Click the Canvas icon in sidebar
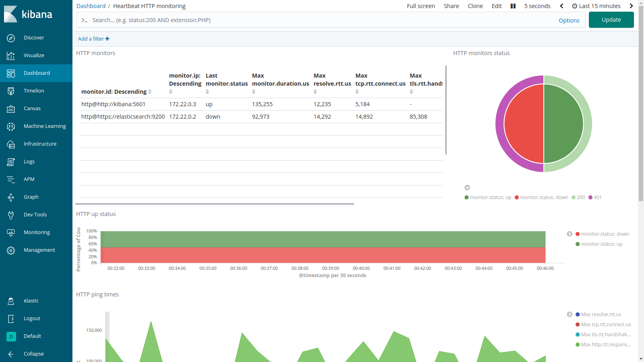 11,109
